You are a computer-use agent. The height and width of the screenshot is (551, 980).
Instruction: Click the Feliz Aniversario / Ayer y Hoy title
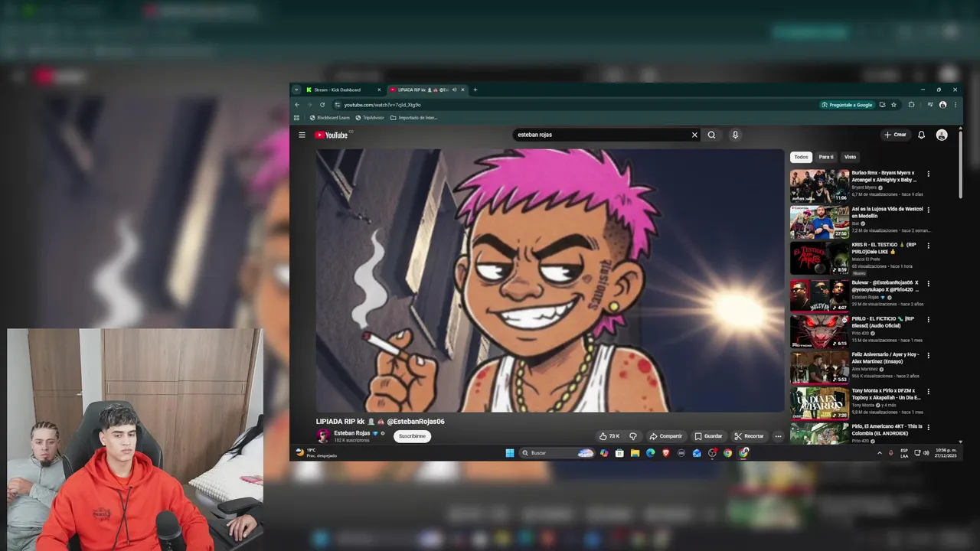(x=885, y=357)
